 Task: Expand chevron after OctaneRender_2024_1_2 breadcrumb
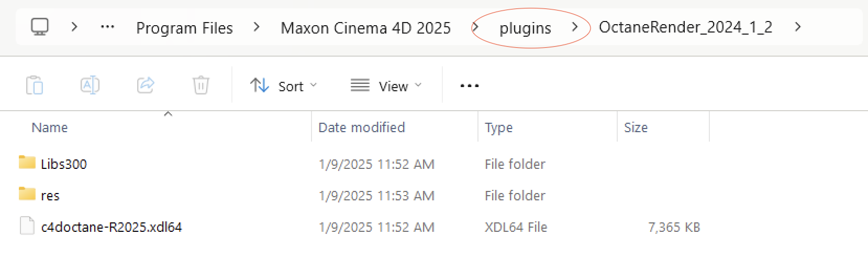(798, 27)
